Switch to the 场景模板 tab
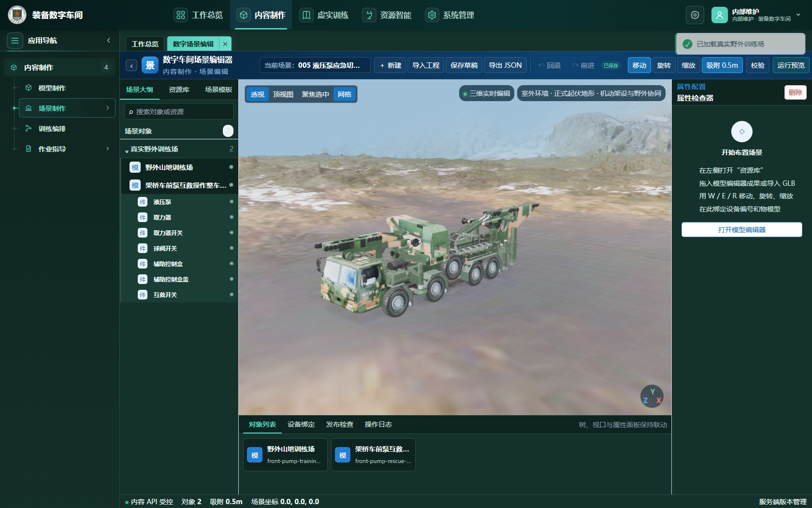Screen dimensions: 812x508 click(218, 90)
